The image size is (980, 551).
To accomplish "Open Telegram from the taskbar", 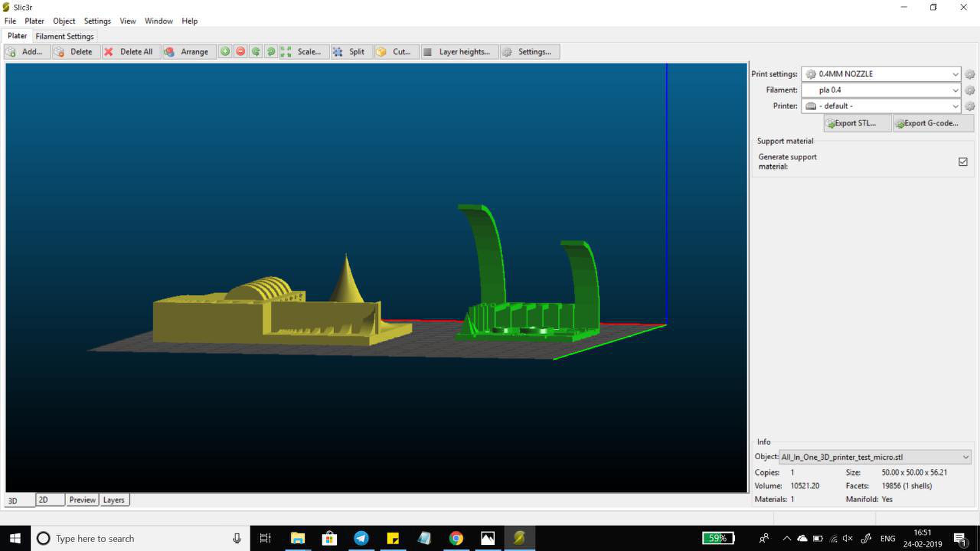I will [361, 538].
